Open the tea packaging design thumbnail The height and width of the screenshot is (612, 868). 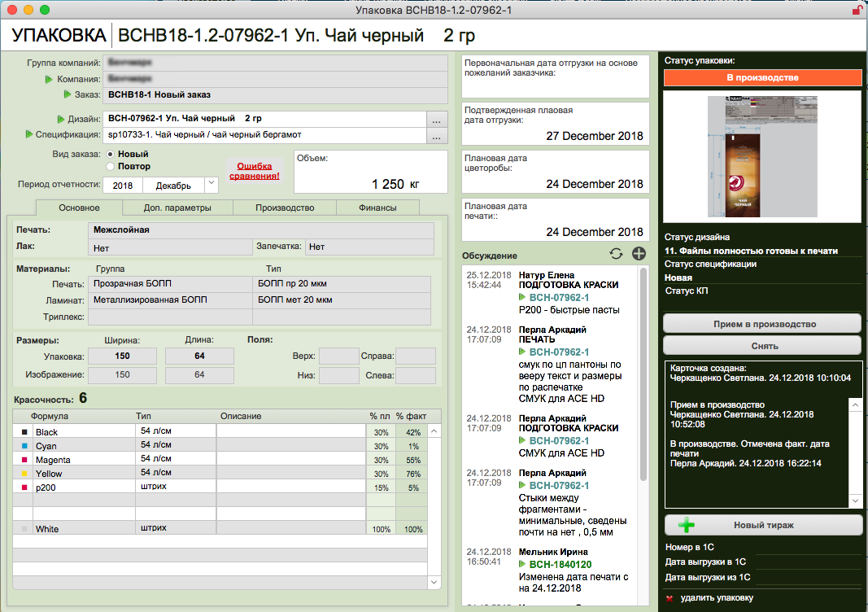pyautogui.click(x=762, y=157)
